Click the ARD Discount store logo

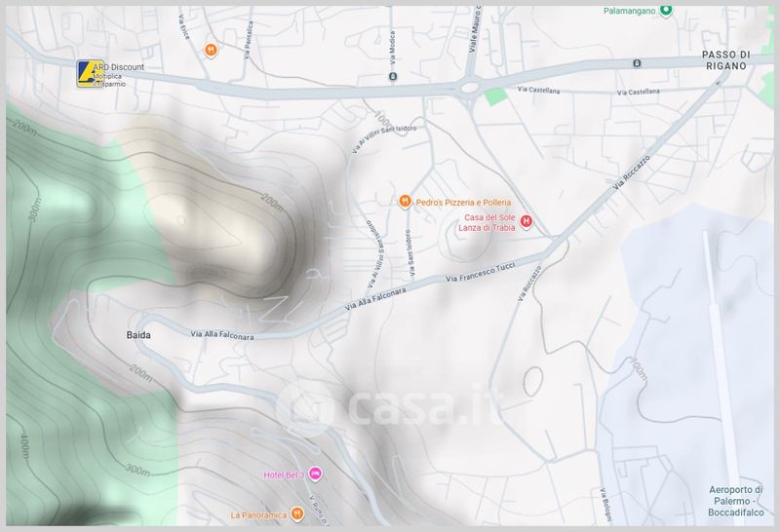pyautogui.click(x=91, y=74)
